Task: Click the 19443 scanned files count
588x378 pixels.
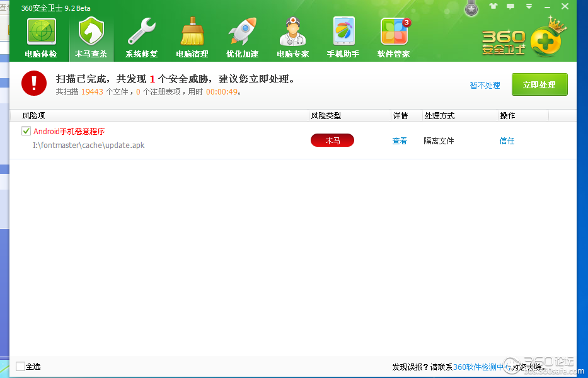Action: [x=92, y=92]
